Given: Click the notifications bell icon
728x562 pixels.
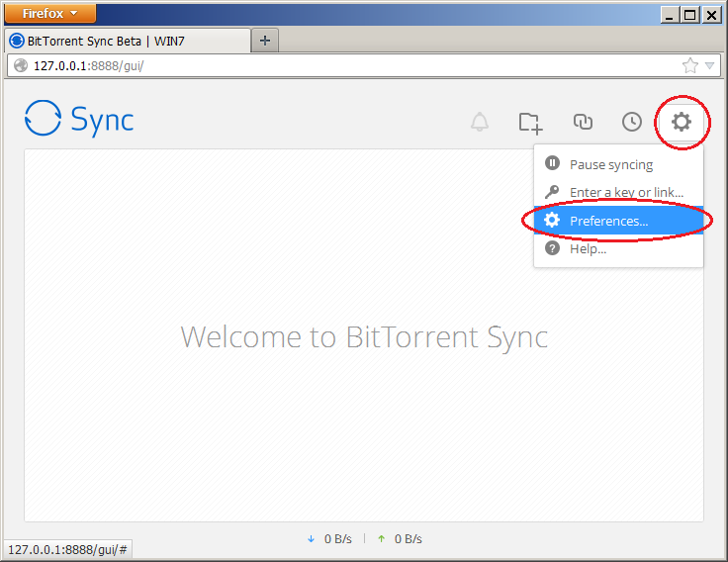Looking at the screenshot, I should click(x=480, y=122).
